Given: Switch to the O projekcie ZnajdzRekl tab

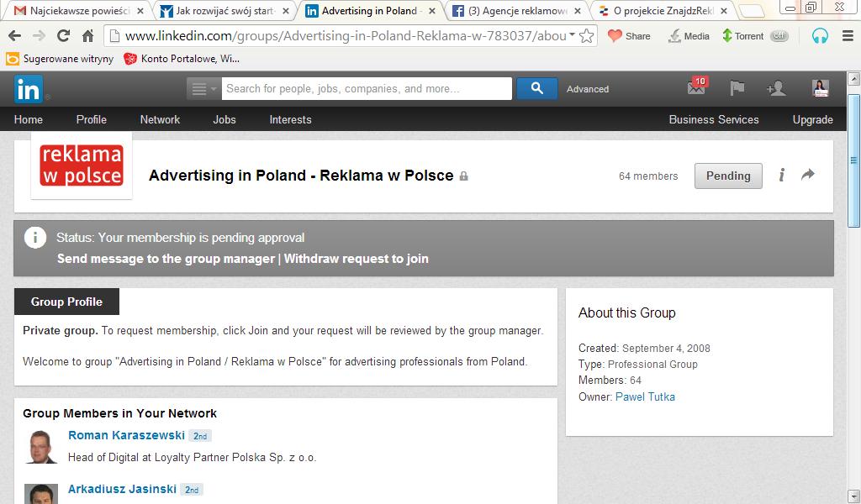Looking at the screenshot, I should 664,10.
